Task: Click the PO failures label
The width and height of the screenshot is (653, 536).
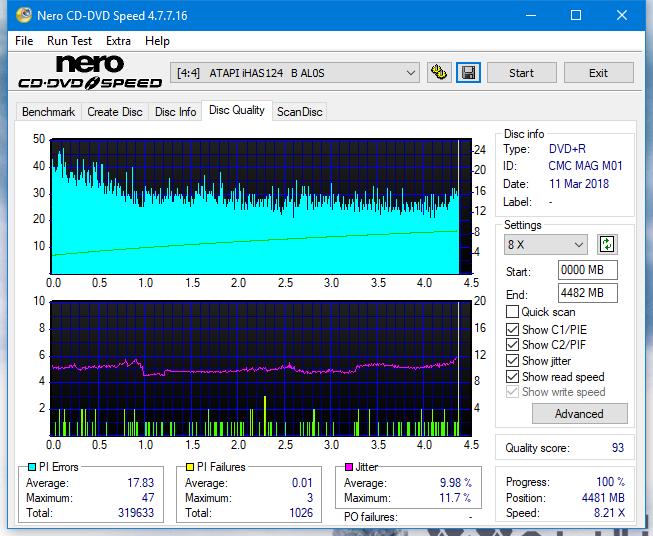Action: click(x=371, y=517)
